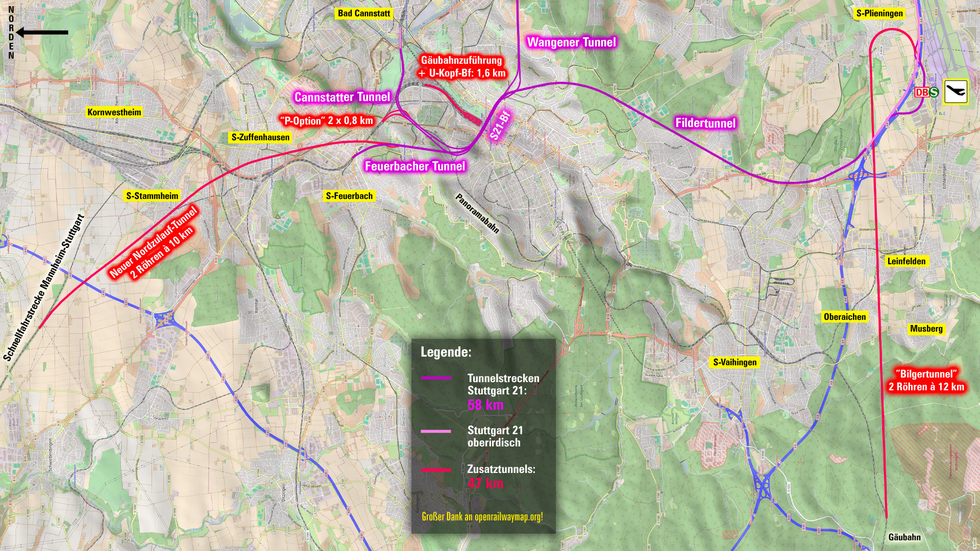Screen dimensions: 980x551
Task: Click the Fildertunnel purple label
Action: click(705, 123)
